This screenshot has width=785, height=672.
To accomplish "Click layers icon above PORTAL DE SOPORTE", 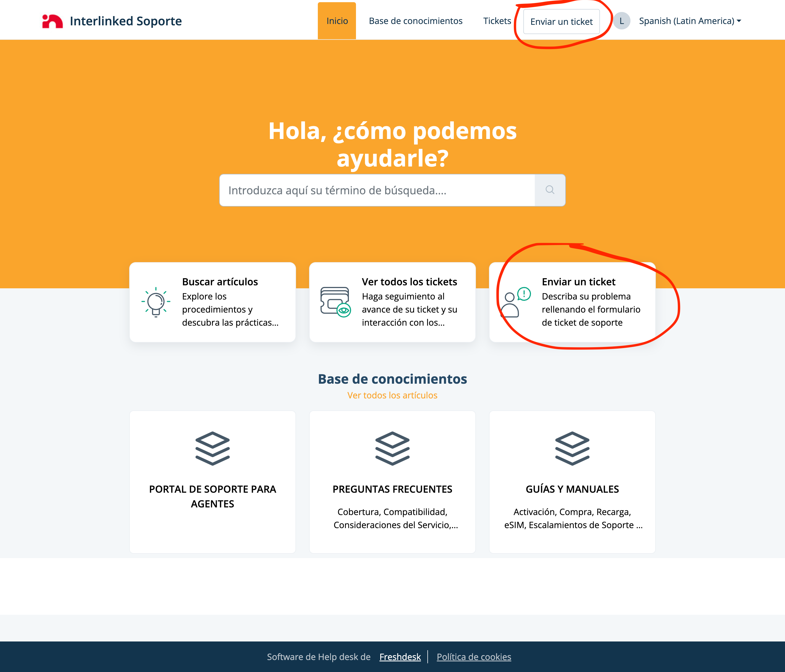I will 213,449.
